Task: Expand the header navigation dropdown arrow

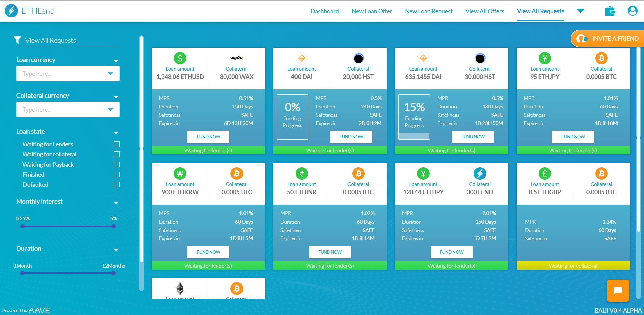Action: click(x=580, y=11)
